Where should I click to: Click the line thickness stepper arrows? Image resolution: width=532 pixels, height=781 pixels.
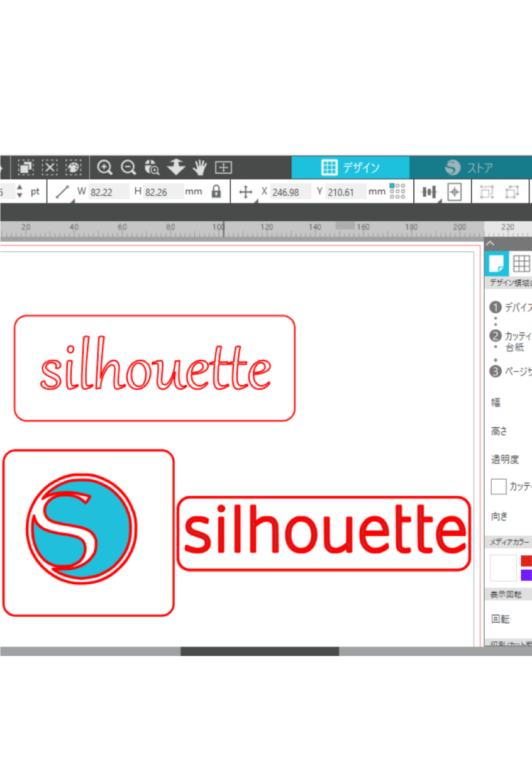pos(19,192)
